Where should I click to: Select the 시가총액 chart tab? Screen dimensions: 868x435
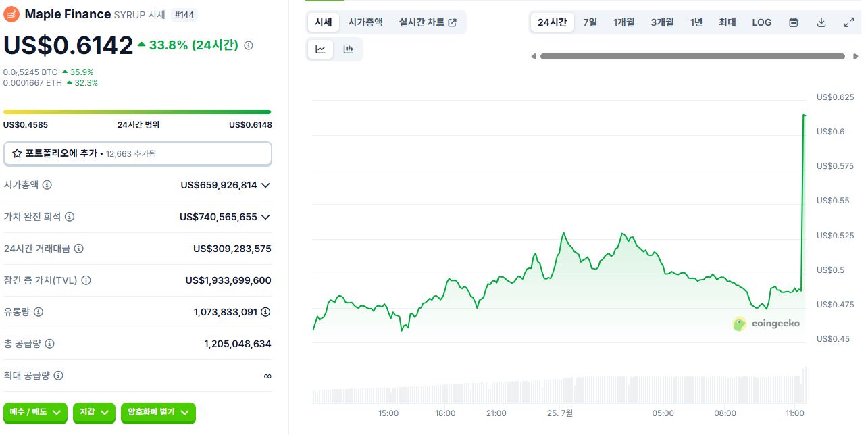click(365, 22)
